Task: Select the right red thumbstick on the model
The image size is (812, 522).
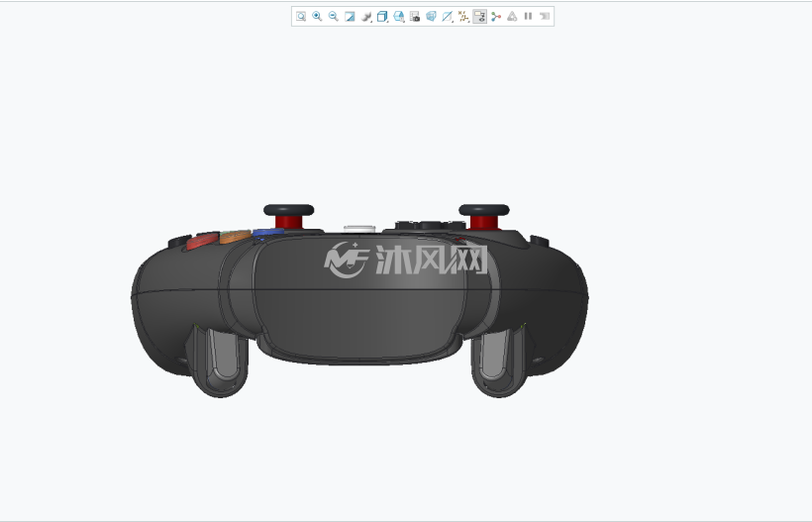Action: pyautogui.click(x=483, y=217)
